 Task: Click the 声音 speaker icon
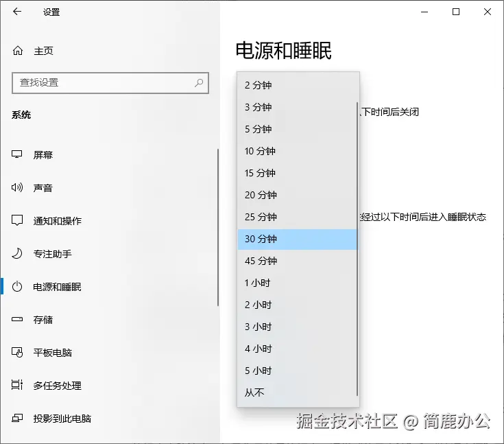17,187
